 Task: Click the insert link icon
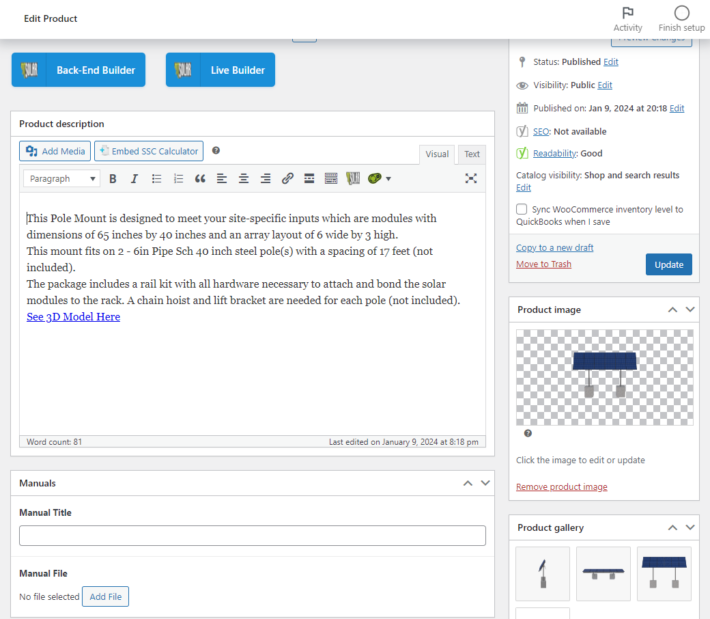[287, 179]
